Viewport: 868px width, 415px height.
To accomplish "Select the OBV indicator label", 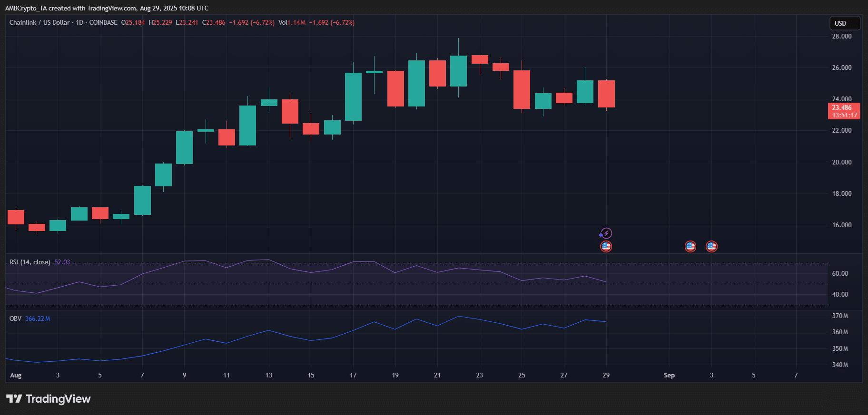I will tap(15, 318).
